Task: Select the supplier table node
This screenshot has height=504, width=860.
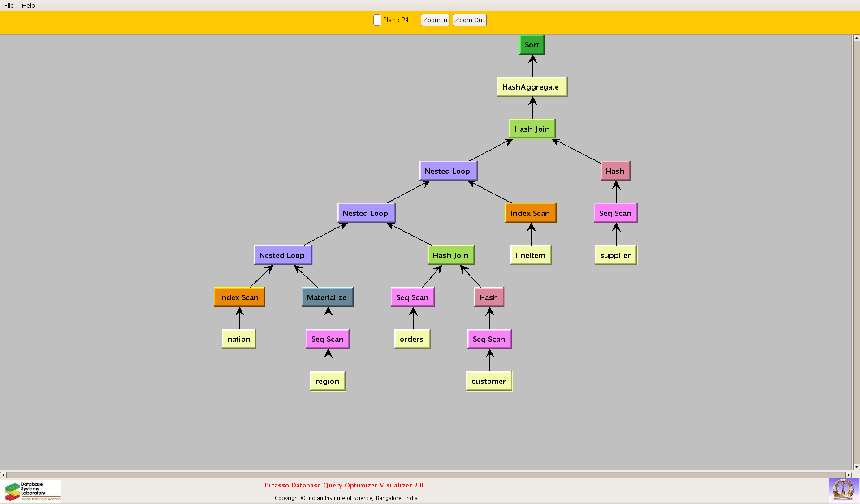Action: coord(615,255)
